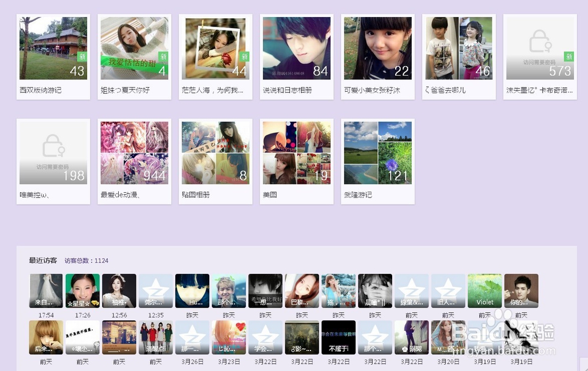The height and width of the screenshot is (371, 588).
Task: Click the 最近访客 heading
Action: coord(43,260)
